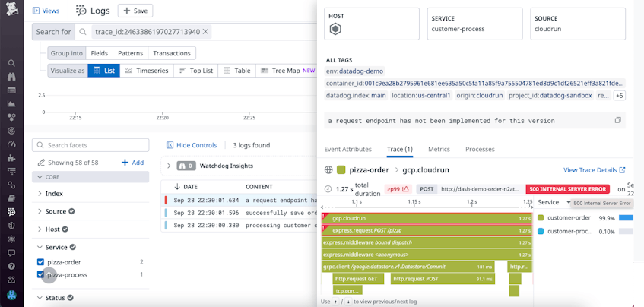Uncheck the pizza-order service checkbox

pos(40,262)
